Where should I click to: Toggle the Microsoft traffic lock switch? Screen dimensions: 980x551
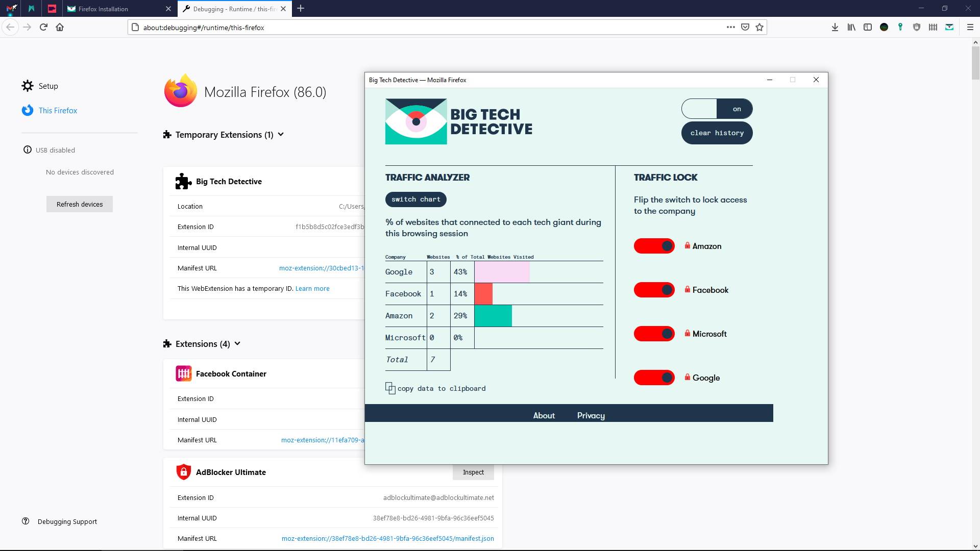pos(654,334)
